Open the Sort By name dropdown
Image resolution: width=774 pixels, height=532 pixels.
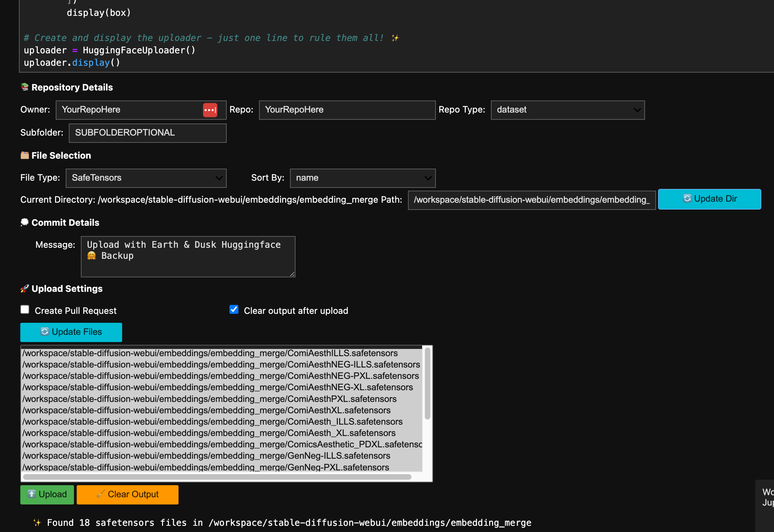(x=363, y=178)
